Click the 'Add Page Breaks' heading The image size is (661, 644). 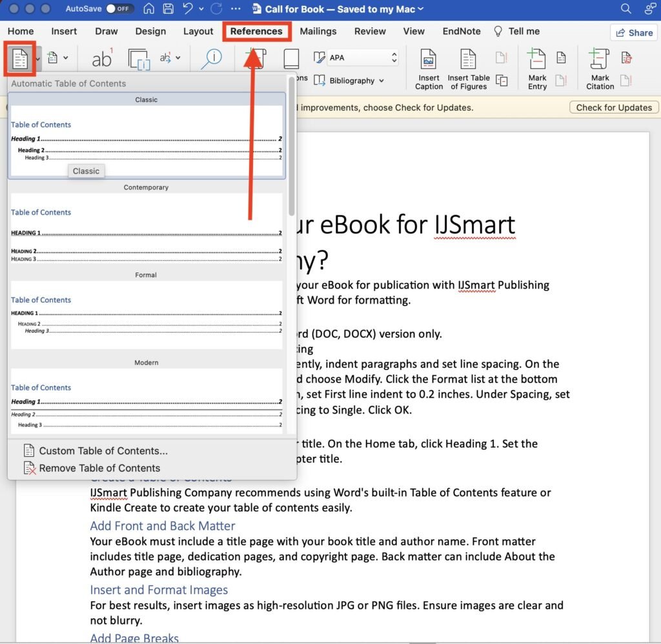[134, 638]
